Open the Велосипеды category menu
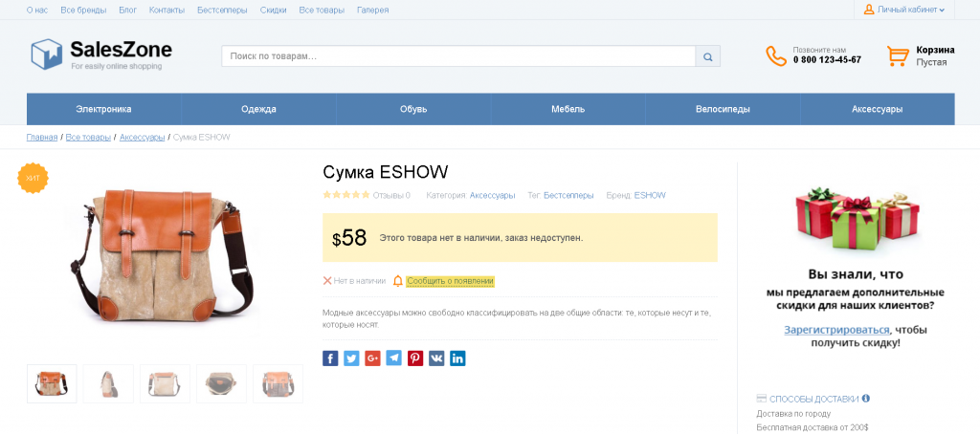 pos(723,109)
